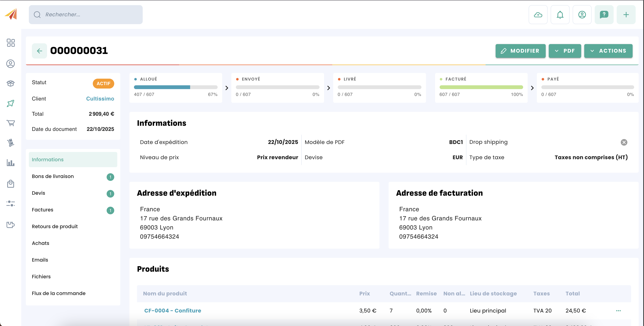This screenshot has height=326, width=644.
Task: Open the notifications bell
Action: pos(560,15)
